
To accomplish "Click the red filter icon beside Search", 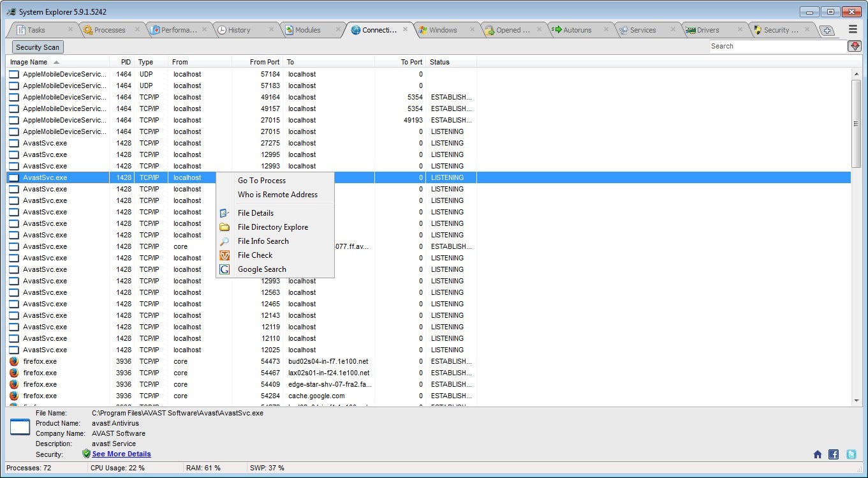I will point(854,46).
